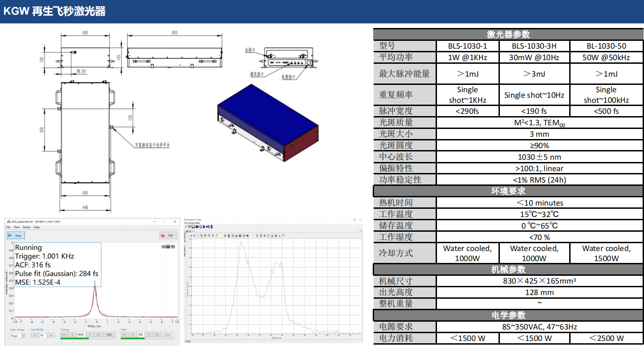This screenshot has height=346, width=644.
Task: Click the Auto button in Gain
Action: click(x=168, y=335)
